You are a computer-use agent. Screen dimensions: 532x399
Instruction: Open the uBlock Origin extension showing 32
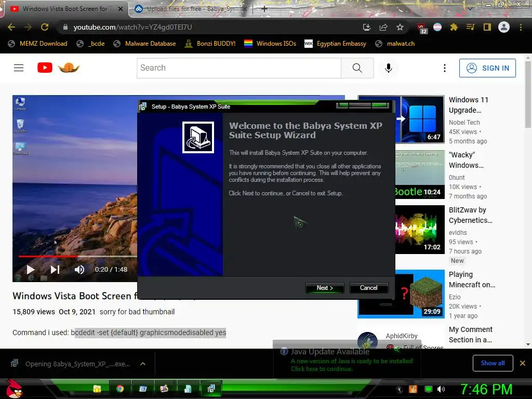point(422,28)
